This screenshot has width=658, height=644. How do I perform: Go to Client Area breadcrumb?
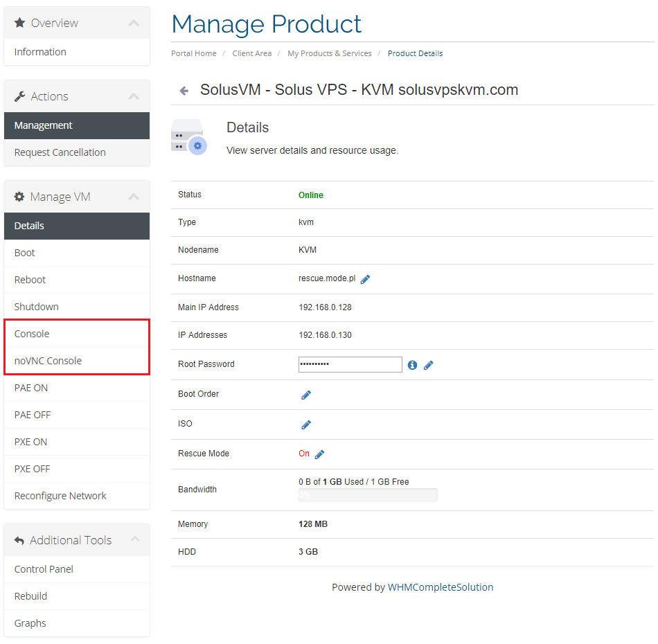click(252, 53)
